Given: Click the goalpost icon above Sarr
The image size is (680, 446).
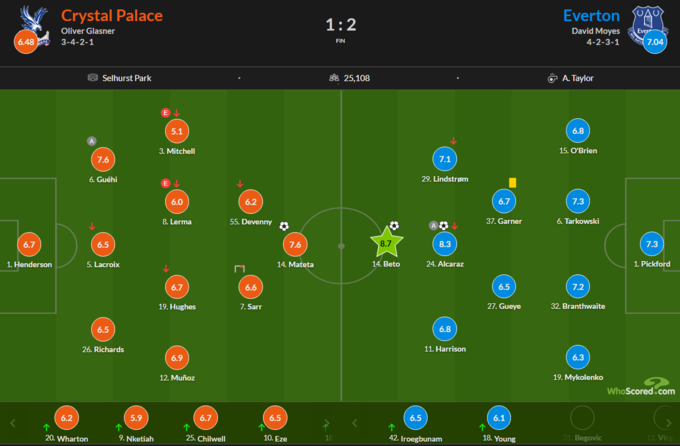Looking at the screenshot, I should click(x=239, y=267).
